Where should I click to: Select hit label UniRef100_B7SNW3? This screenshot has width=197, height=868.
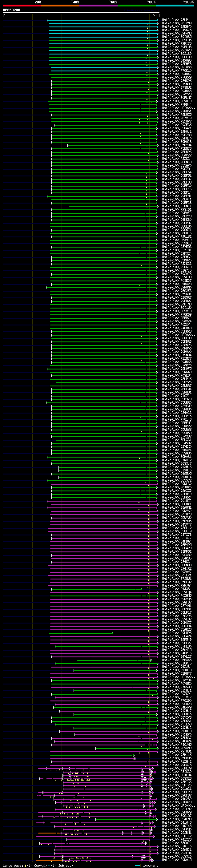tap(177, 84)
